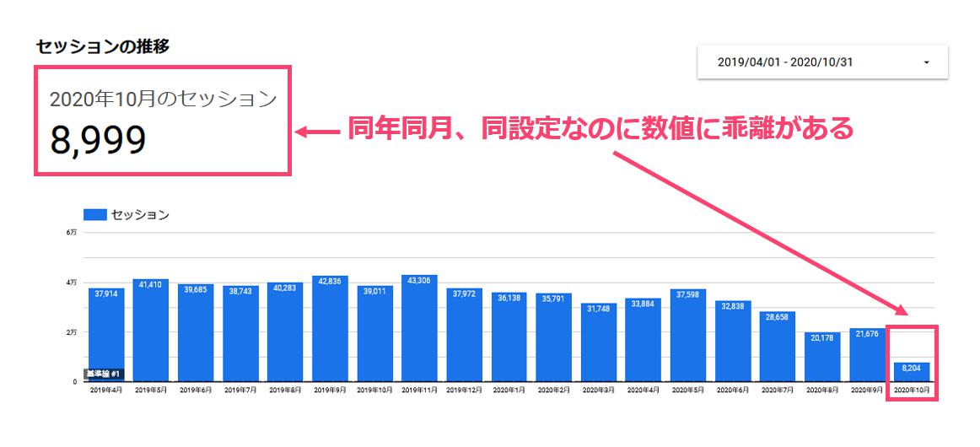Image resolution: width=980 pixels, height=447 pixels.
Task: Select the 2020年10月のセッション scorecard label
Action: [163, 100]
